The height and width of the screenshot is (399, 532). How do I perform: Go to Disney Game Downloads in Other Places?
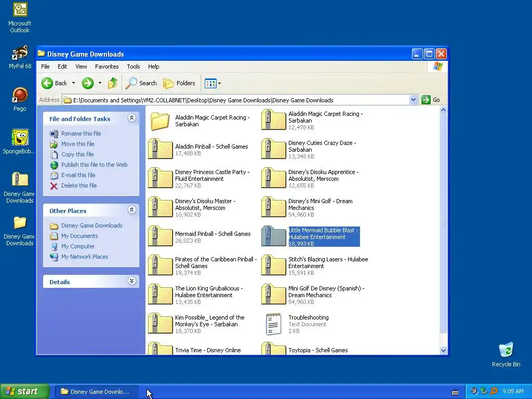(x=91, y=225)
